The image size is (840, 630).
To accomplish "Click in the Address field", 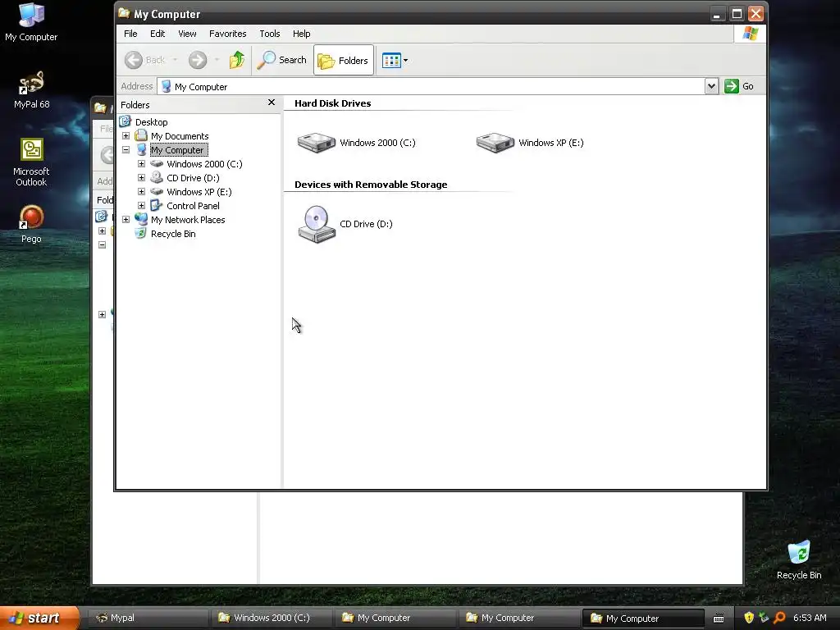I will pos(431,86).
